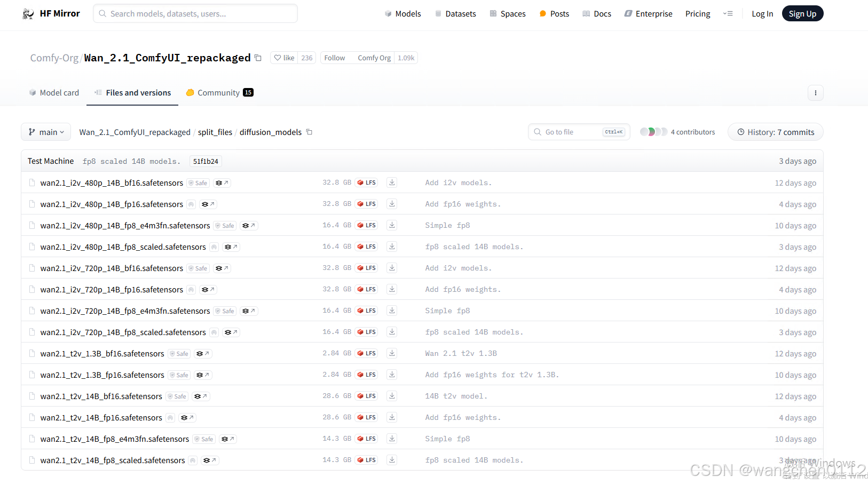Viewport: 868px width, 485px height.
Task: Follow Comfy Org
Action: pyautogui.click(x=335, y=58)
